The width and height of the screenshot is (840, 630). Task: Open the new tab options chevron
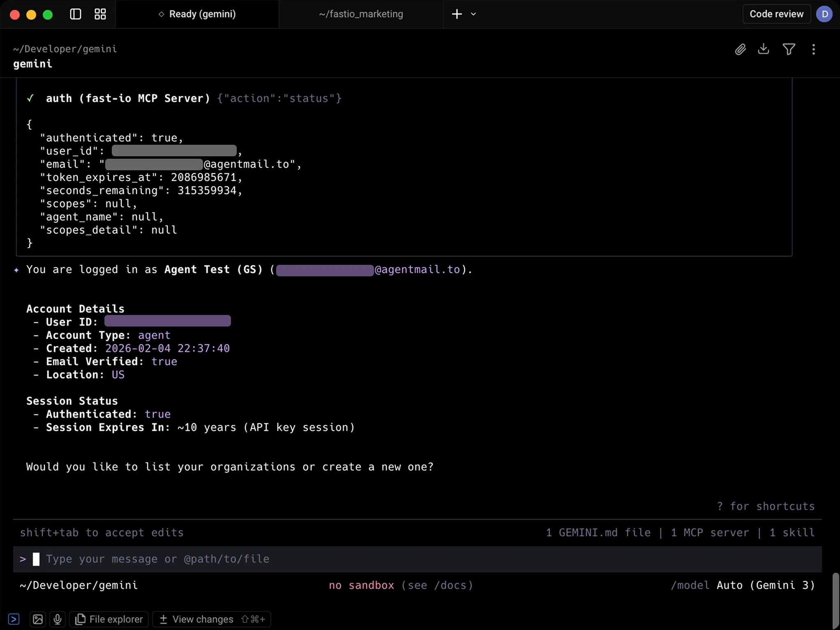[473, 14]
